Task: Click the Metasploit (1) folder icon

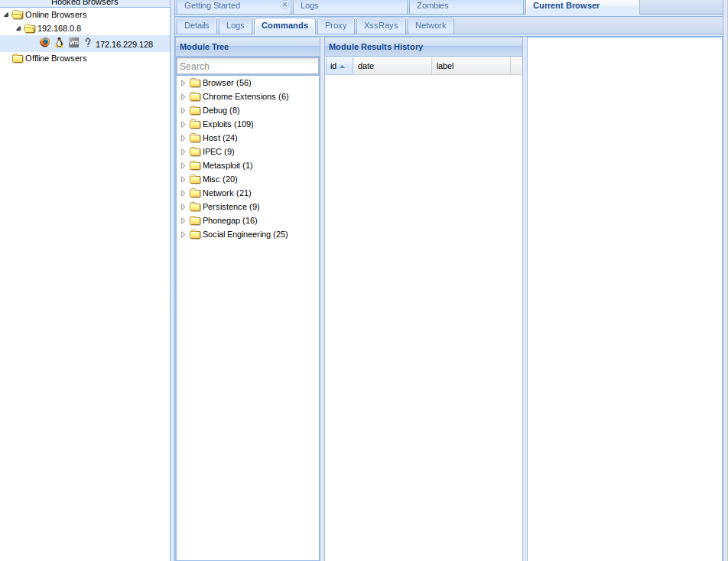Action: click(195, 165)
